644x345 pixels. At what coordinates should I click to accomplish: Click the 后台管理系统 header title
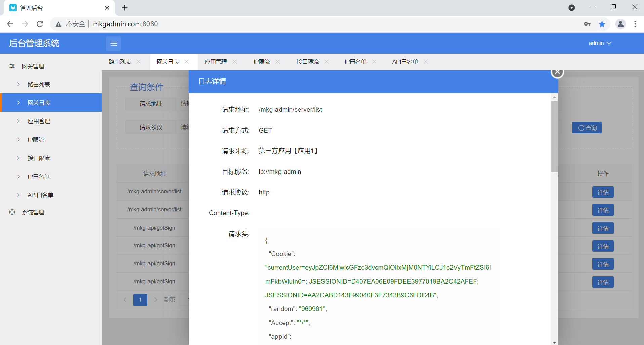(34, 43)
